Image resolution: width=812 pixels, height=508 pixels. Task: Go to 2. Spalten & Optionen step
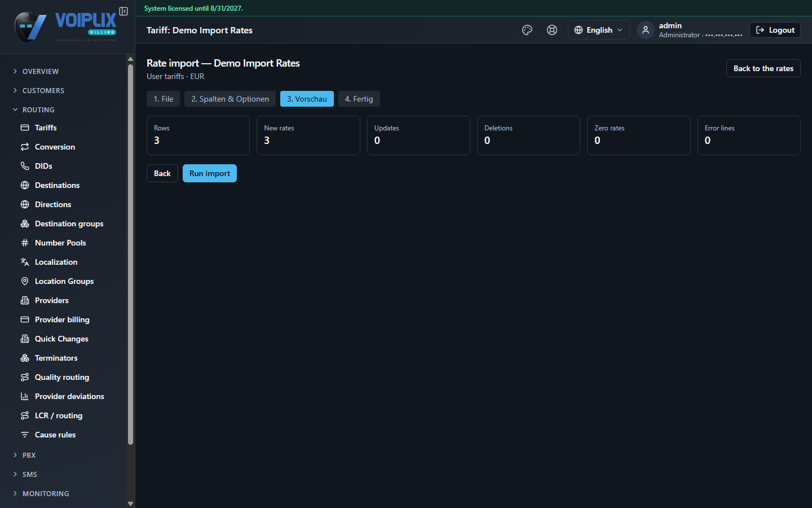tap(230, 99)
